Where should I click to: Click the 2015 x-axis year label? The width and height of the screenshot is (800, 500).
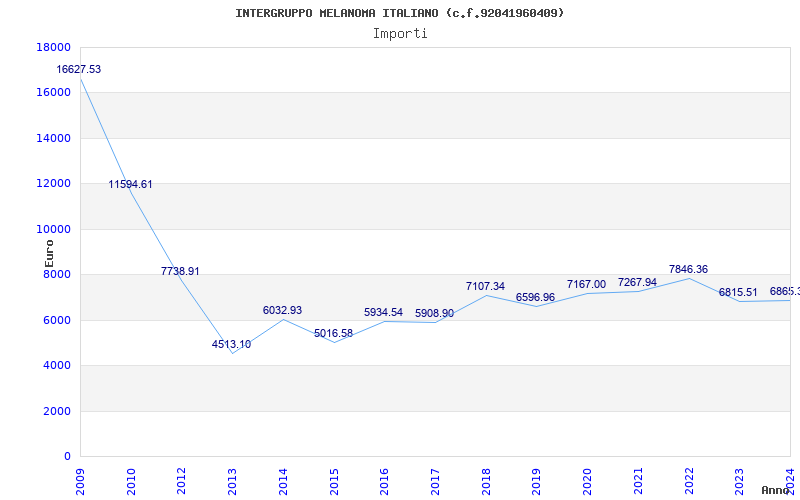[334, 481]
